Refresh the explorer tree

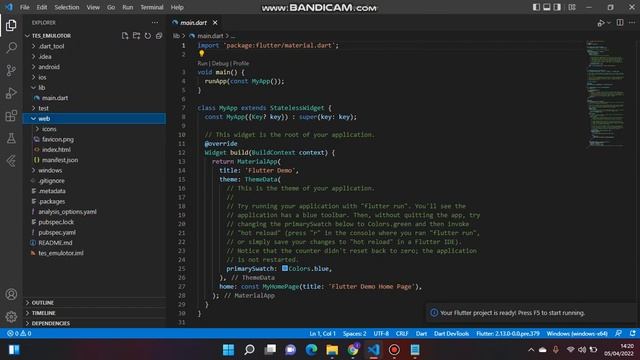coord(148,36)
